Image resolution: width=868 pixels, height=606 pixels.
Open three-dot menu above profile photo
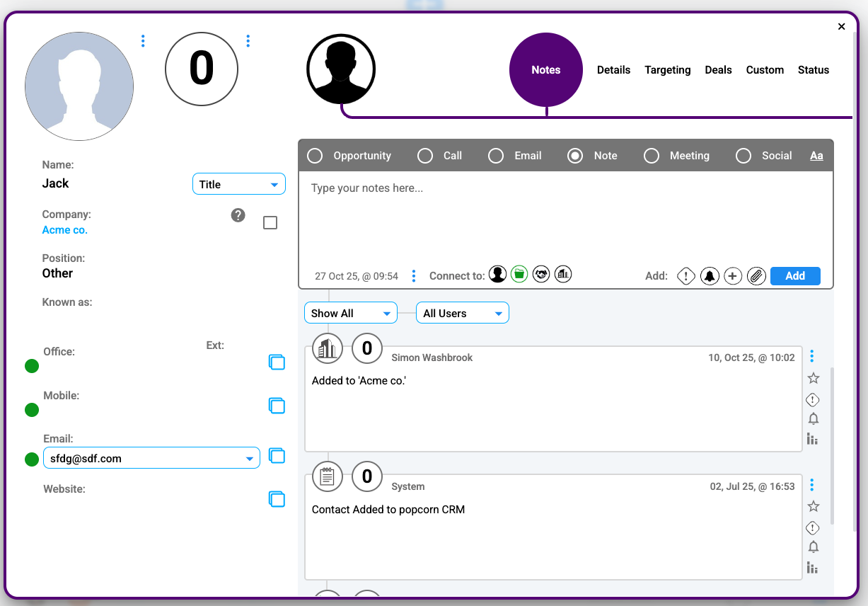pos(143,41)
